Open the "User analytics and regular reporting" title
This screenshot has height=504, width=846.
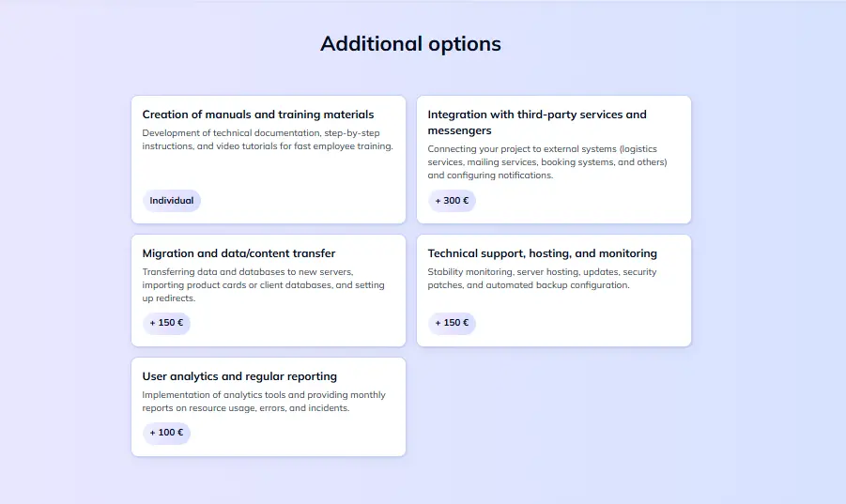[x=239, y=376]
